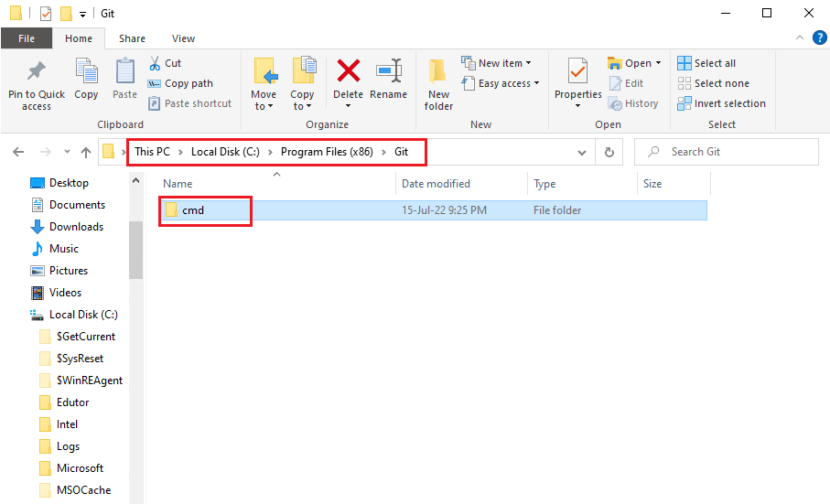Open Downloads in the navigation pane
Image resolution: width=830 pixels, height=504 pixels.
tap(76, 227)
